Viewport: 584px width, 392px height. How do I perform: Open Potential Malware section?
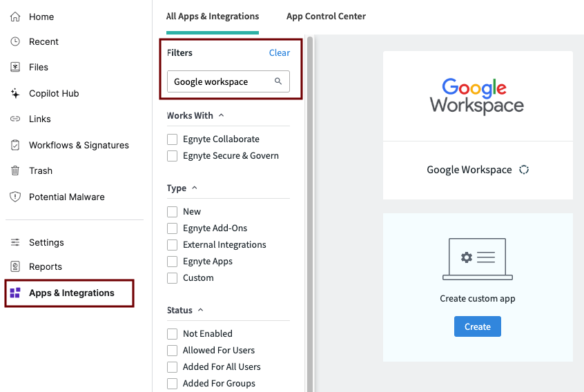67,197
